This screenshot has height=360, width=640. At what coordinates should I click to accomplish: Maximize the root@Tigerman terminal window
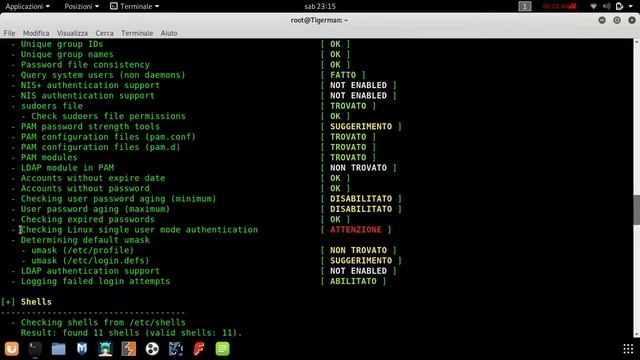pyautogui.click(x=617, y=20)
